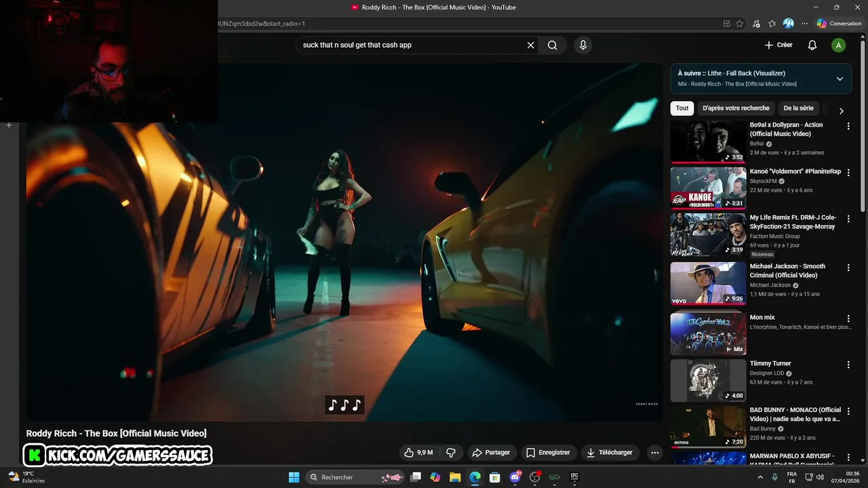Open Michael Jackson Smooth Criminal thumbnail
The height and width of the screenshot is (488, 868).
coord(708,283)
